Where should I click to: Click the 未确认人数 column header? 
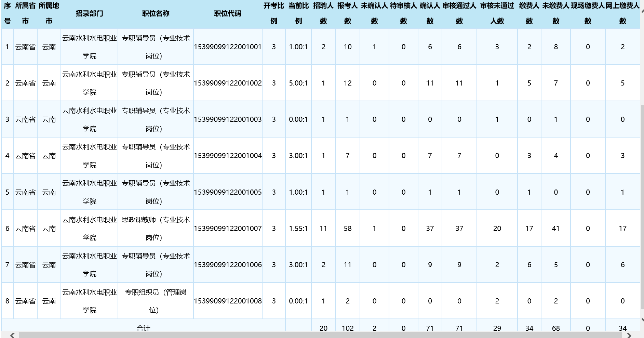374,14
